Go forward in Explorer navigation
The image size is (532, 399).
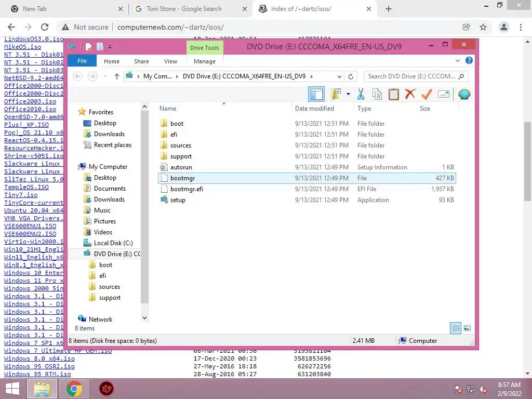92,76
